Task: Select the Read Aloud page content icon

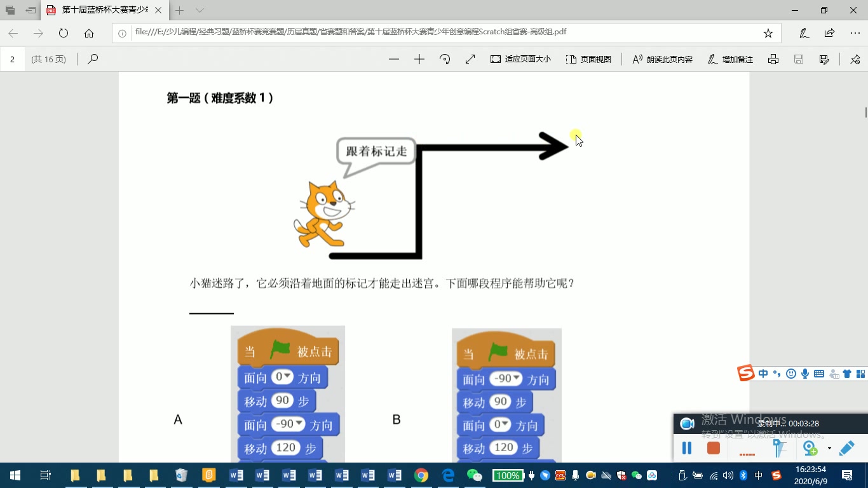Action: 638,59
